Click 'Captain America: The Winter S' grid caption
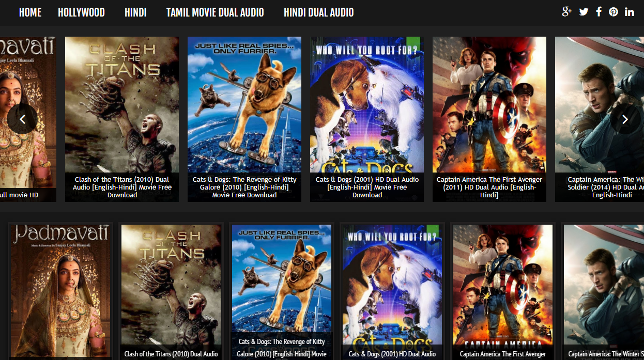This screenshot has width=644, height=360. [x=606, y=354]
